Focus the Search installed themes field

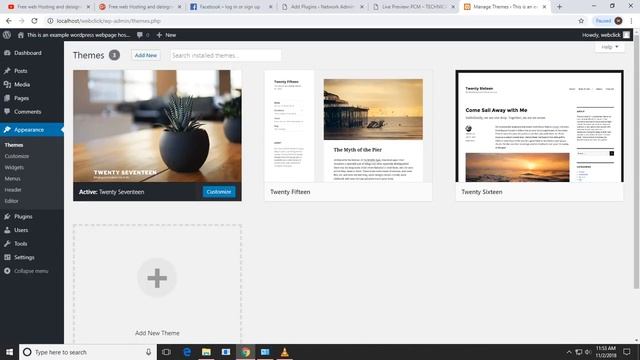225,55
